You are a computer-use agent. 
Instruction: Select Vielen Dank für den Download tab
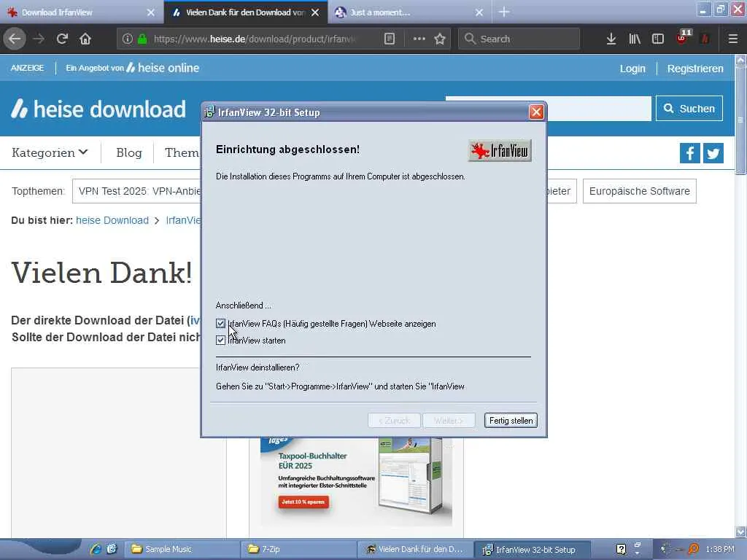pos(245,12)
